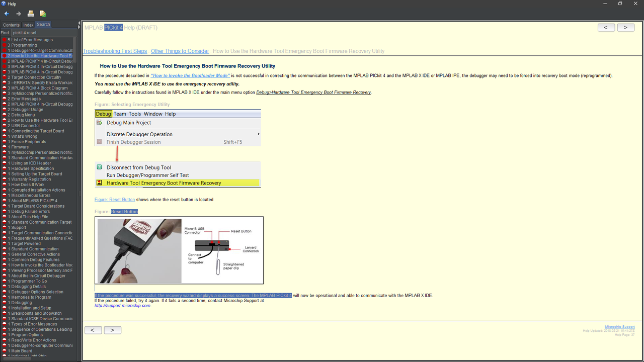Open the support.microchip.com link

pos(122,306)
